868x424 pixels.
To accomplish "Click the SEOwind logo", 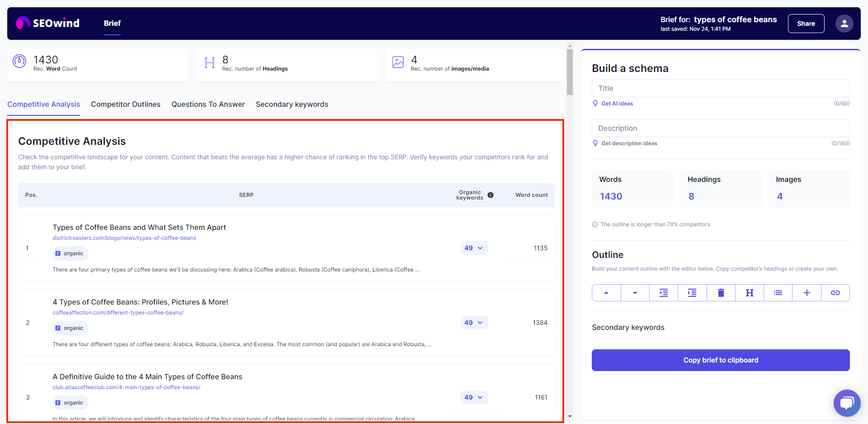I will [47, 23].
